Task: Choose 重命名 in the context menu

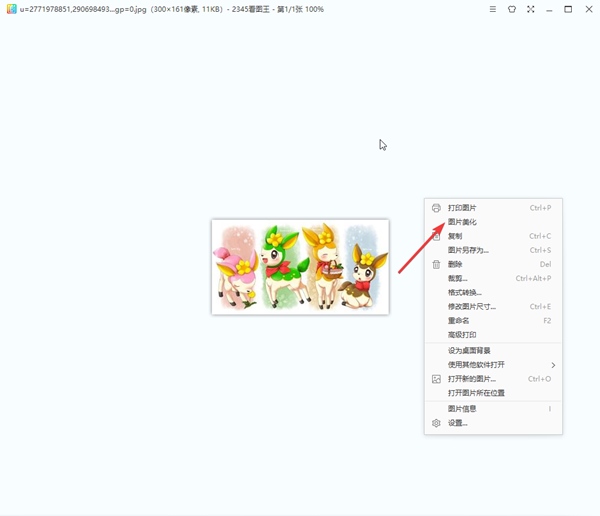Action: click(x=459, y=321)
